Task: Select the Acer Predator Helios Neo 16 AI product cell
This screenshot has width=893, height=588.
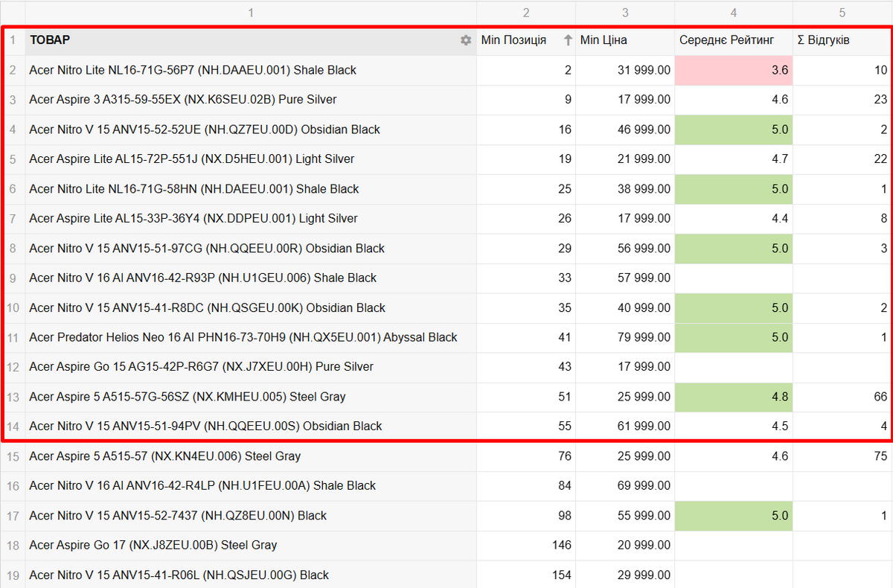Action: [x=243, y=337]
